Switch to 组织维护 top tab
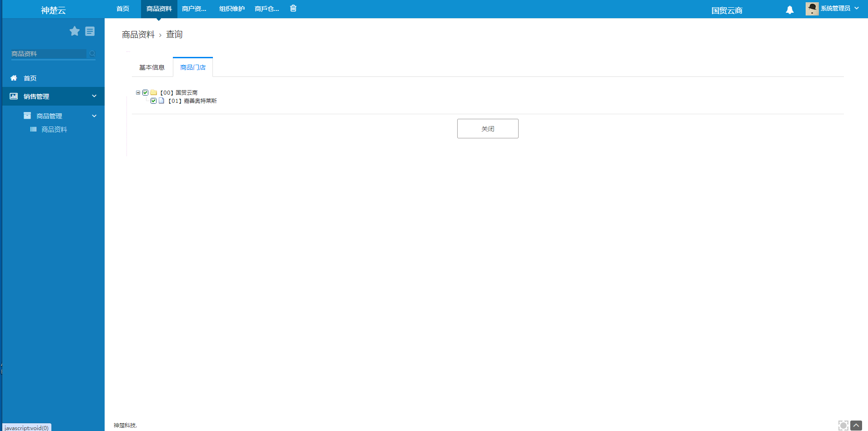868x431 pixels. [232, 9]
